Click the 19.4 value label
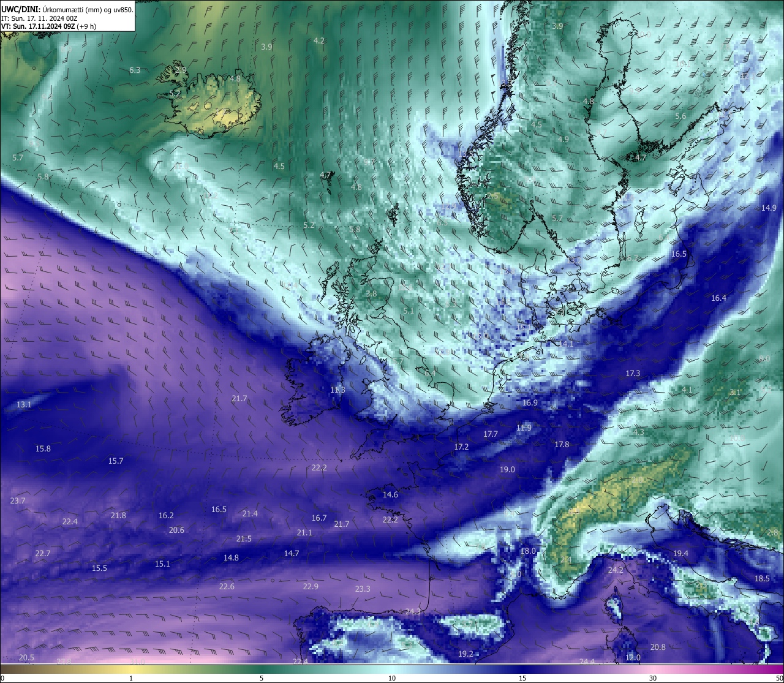This screenshot has width=784, height=683. coord(680,554)
